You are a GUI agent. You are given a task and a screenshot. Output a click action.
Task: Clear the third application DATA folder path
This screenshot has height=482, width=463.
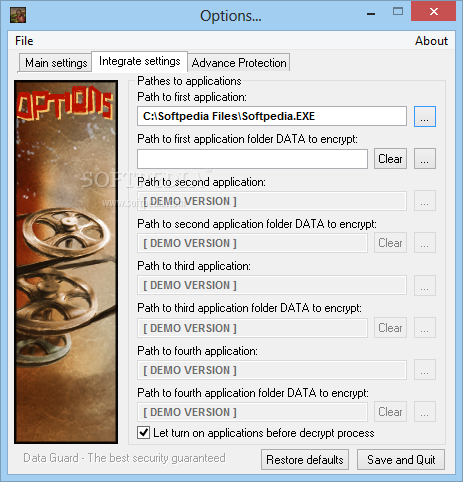[x=390, y=328]
